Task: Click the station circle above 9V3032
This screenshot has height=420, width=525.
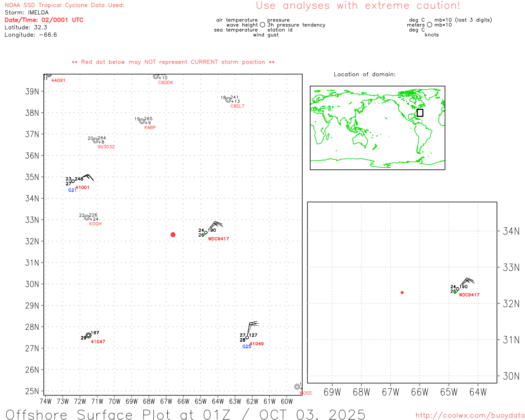Action: (x=96, y=141)
